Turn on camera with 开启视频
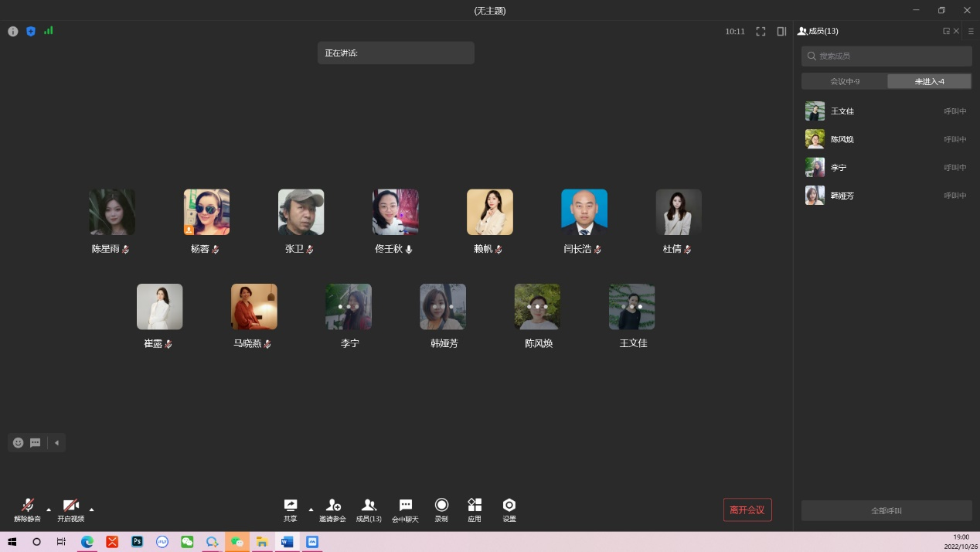The width and height of the screenshot is (980, 552). click(x=71, y=506)
